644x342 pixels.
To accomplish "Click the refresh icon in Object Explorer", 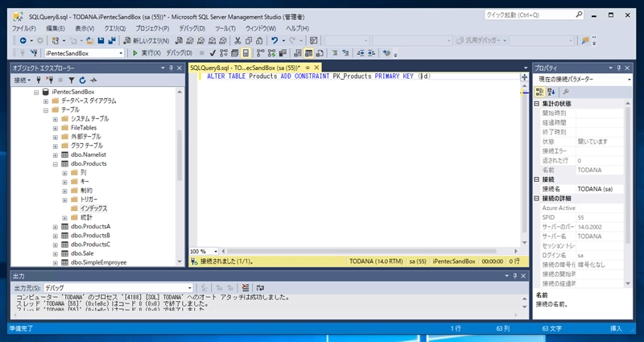I will pyautogui.click(x=83, y=80).
